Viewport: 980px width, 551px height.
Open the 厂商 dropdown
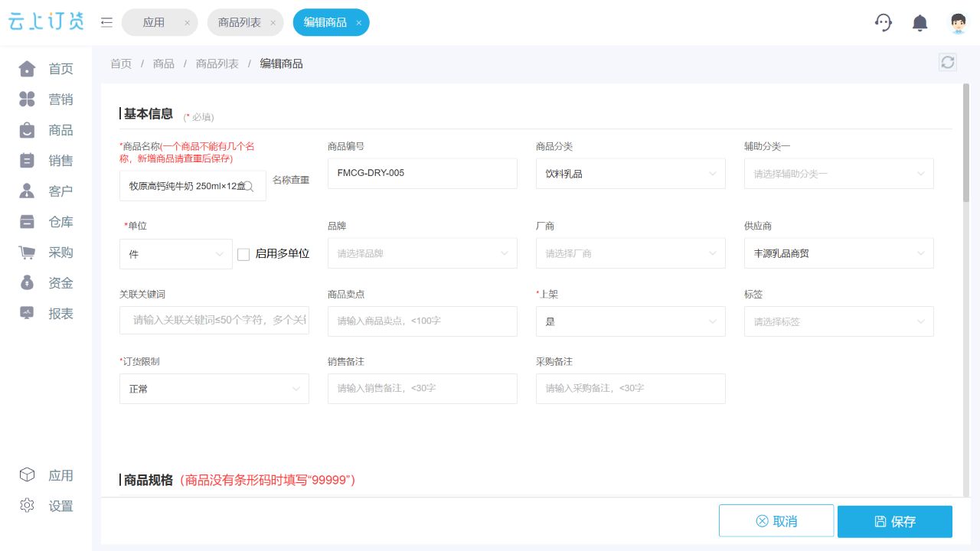(x=631, y=253)
